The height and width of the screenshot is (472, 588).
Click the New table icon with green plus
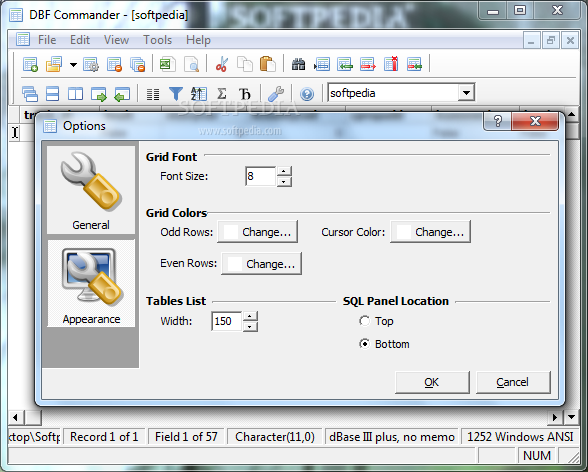pyautogui.click(x=30, y=64)
